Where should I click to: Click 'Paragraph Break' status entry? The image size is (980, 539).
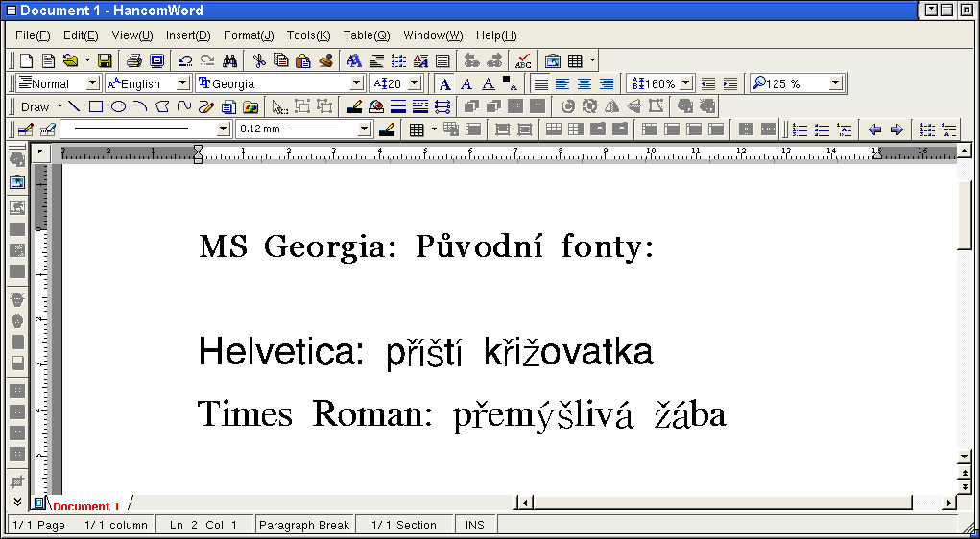(304, 526)
